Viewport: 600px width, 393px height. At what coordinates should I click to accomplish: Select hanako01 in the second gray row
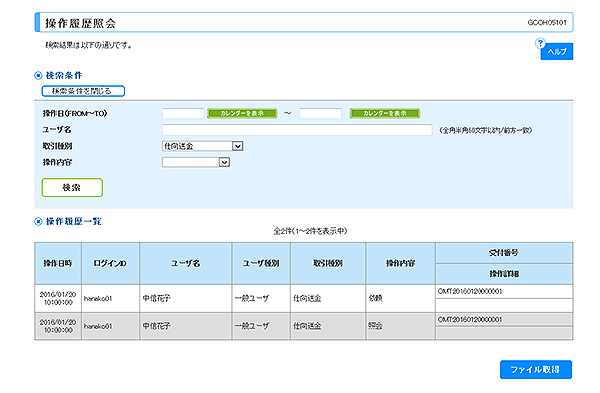coord(98,326)
